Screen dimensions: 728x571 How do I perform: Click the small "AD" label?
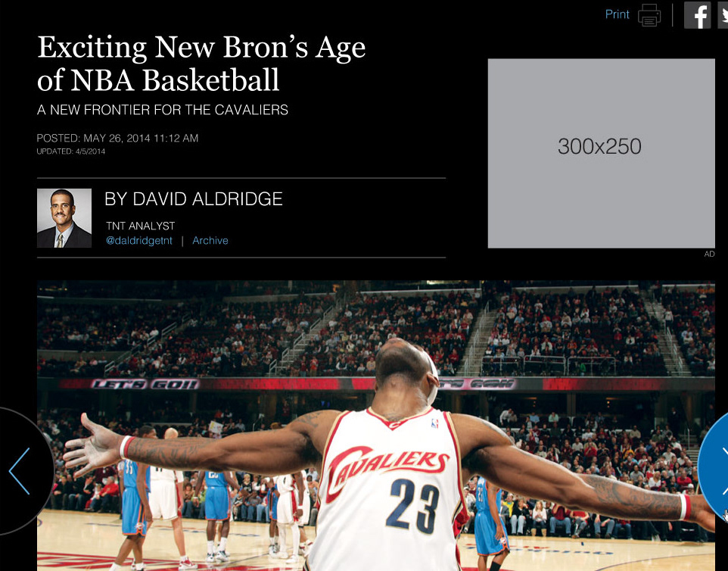pyautogui.click(x=709, y=254)
